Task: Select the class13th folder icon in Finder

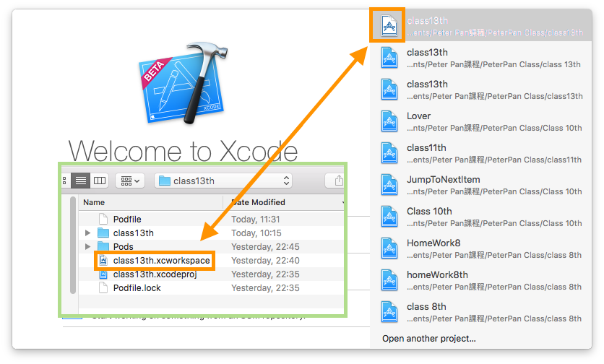Action: pos(103,233)
